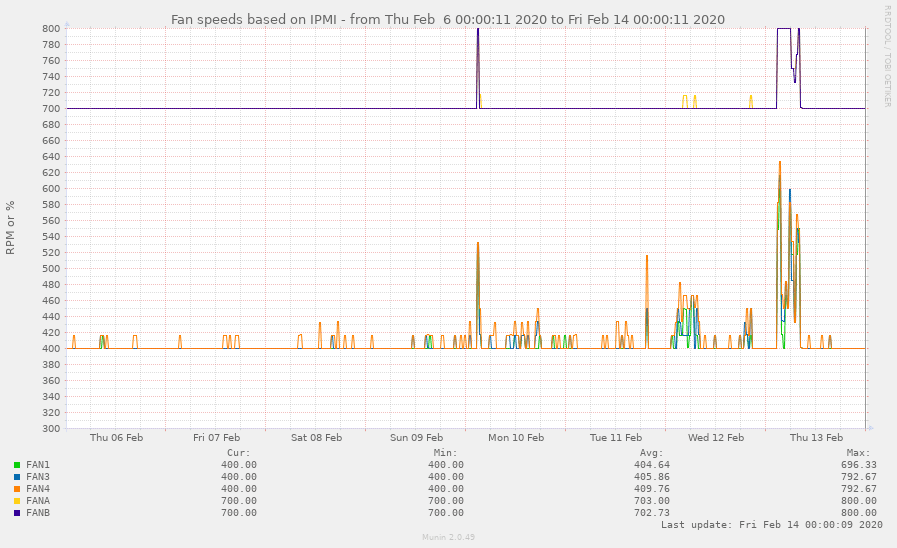897x548 pixels.
Task: Click the 800 y-axis tick label
Action: [51, 29]
